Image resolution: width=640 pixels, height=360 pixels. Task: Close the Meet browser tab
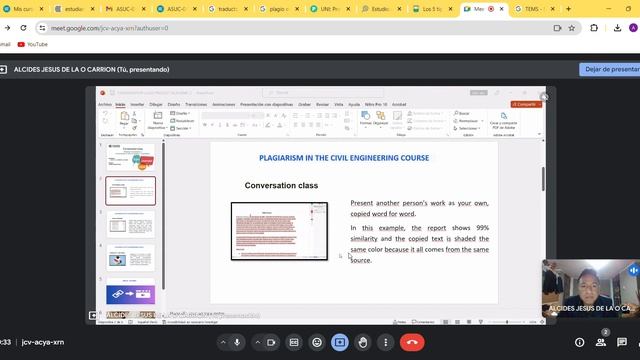tap(502, 9)
